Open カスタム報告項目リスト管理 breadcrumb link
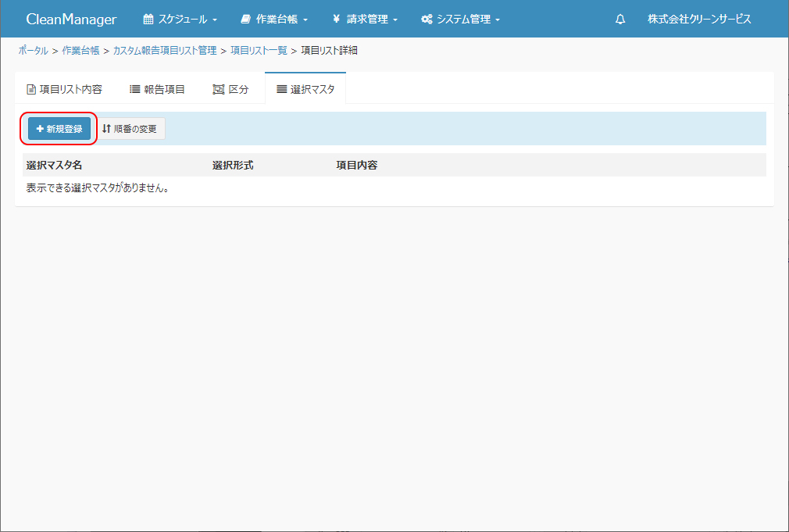789x532 pixels. [x=165, y=51]
